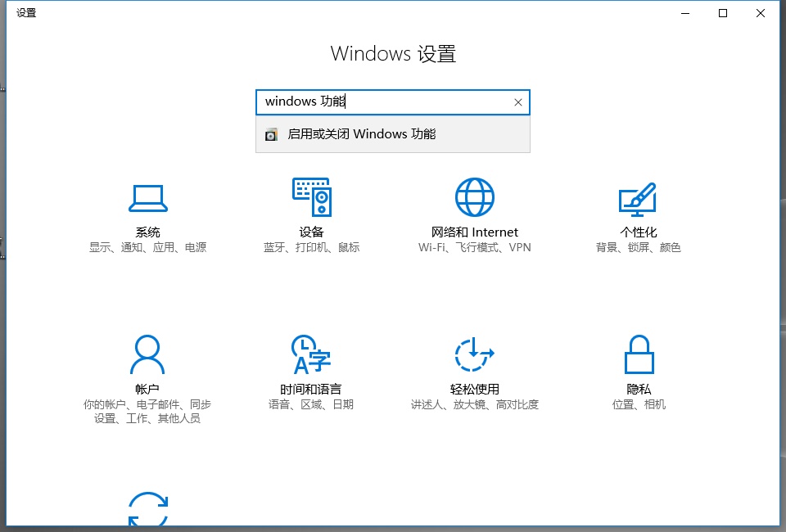Open the 帐户 person icon
Image resolution: width=786 pixels, height=532 pixels.
(147, 354)
